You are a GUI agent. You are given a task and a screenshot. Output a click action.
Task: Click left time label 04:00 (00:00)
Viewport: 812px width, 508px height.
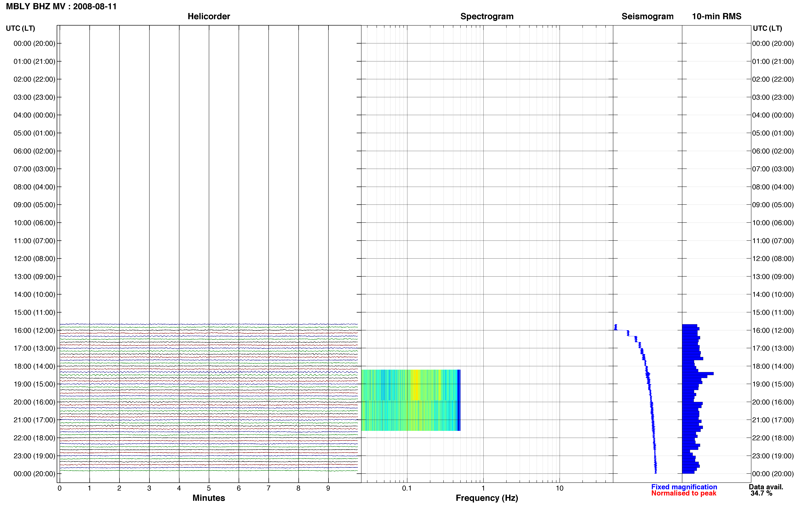[34, 115]
